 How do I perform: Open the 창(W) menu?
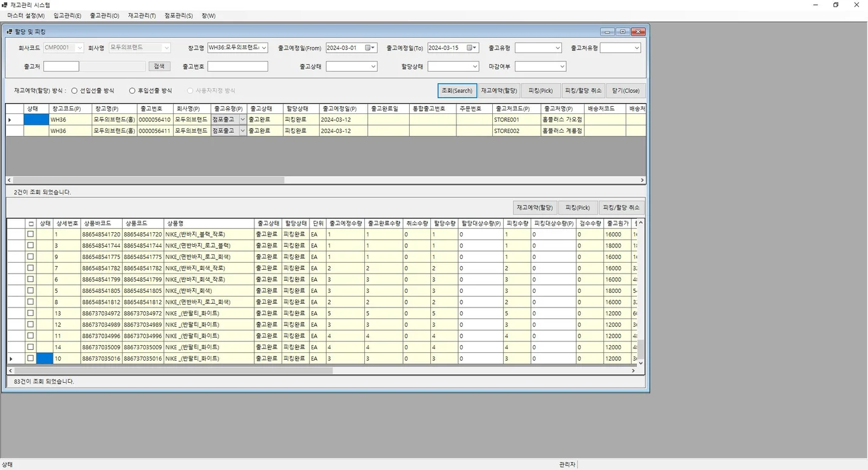[x=208, y=16]
